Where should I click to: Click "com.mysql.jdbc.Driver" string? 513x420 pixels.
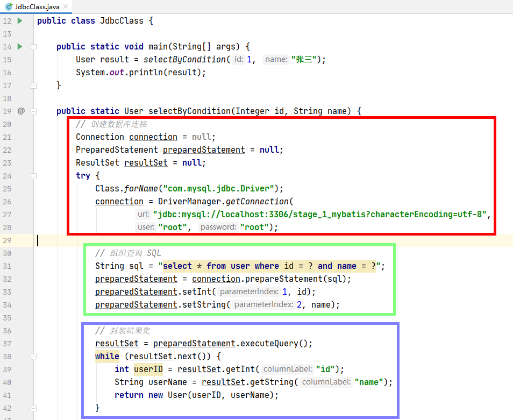pyautogui.click(x=218, y=189)
